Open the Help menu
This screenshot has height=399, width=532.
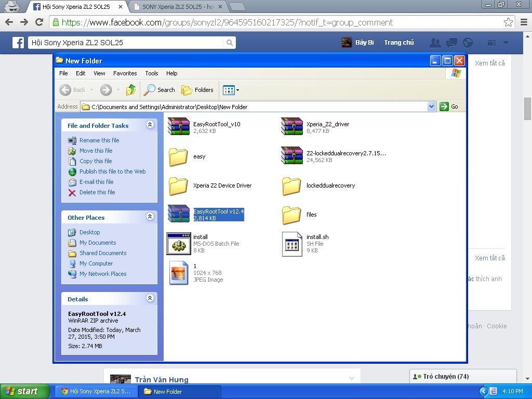coord(171,73)
